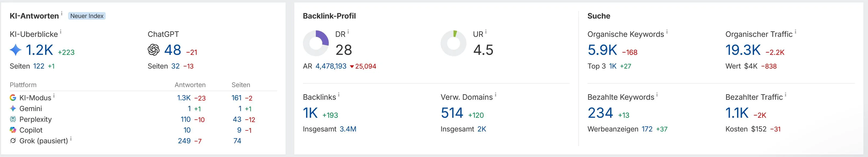Click the Plattform column header
Image resolution: width=868 pixels, height=157 pixels.
coord(23,85)
